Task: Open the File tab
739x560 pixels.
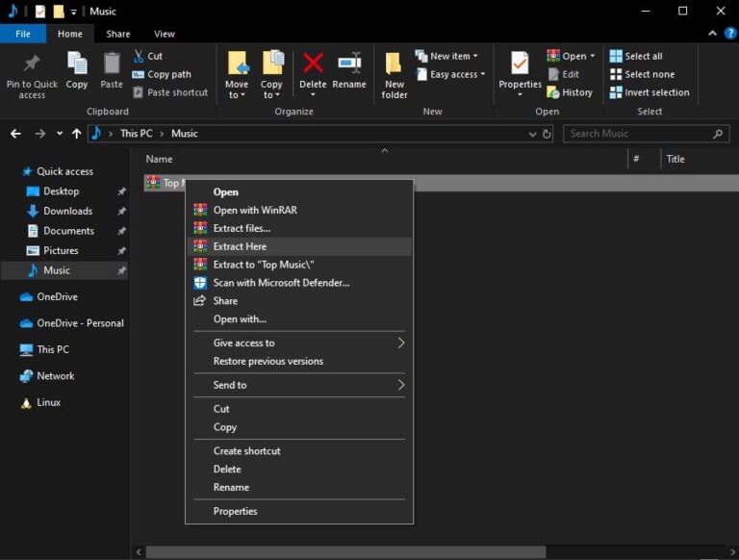Action: (23, 34)
